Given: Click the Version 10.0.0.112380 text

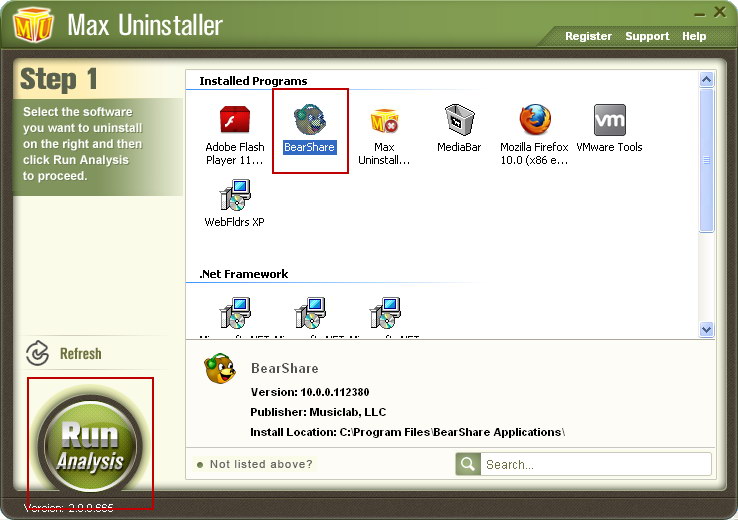Looking at the screenshot, I should (x=310, y=392).
